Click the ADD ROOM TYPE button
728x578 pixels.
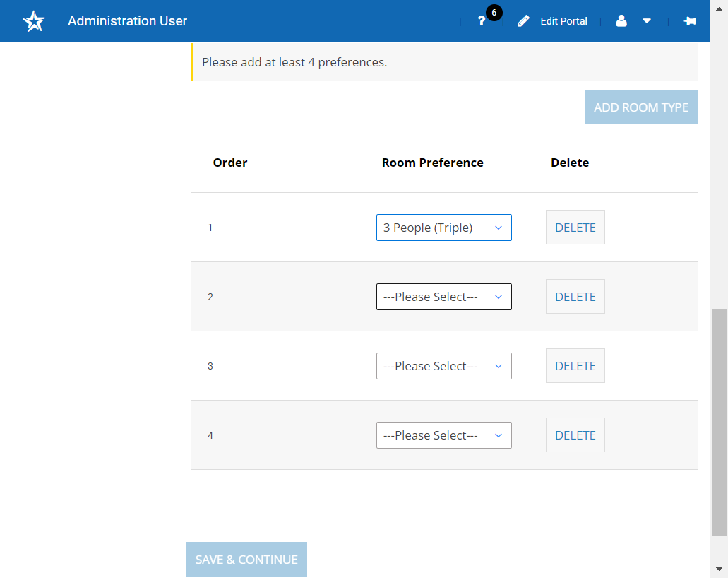coord(641,107)
